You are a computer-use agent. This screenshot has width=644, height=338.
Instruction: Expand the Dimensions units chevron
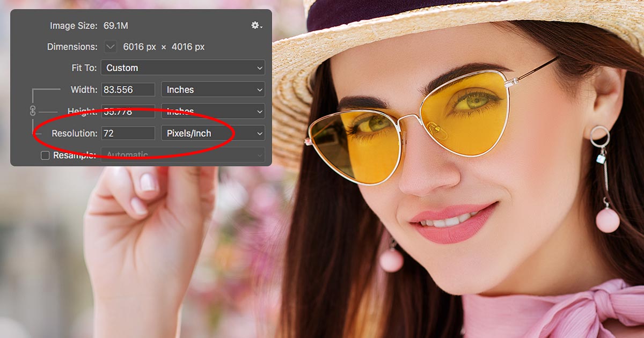[x=110, y=47]
